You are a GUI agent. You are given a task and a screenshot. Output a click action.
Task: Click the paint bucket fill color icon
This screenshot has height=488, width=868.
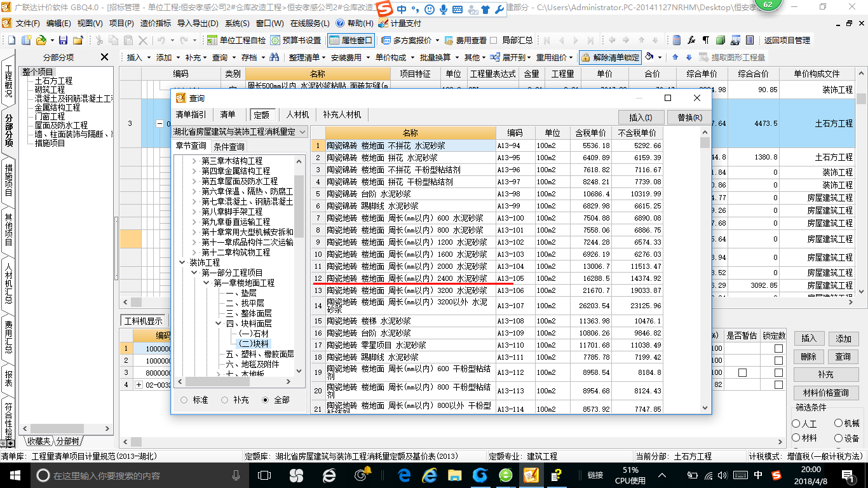pos(649,57)
